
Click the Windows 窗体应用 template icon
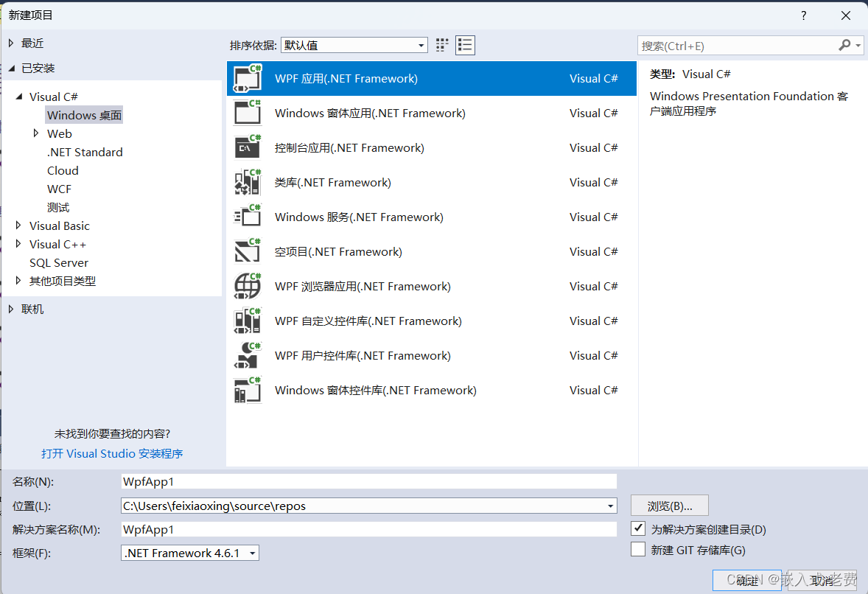[248, 113]
